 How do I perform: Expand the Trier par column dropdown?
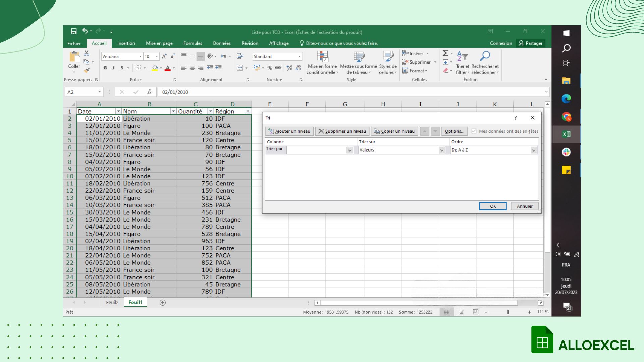(x=350, y=150)
